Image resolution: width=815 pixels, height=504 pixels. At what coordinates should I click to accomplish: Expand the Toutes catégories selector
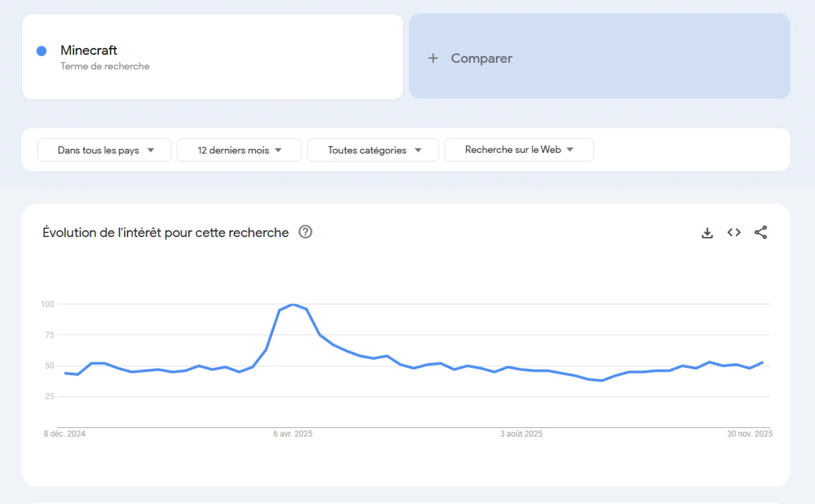point(373,150)
